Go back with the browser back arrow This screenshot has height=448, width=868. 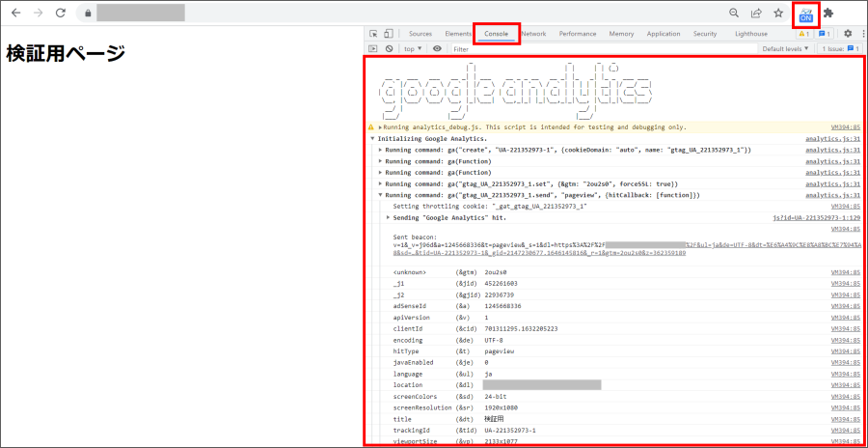pos(16,14)
